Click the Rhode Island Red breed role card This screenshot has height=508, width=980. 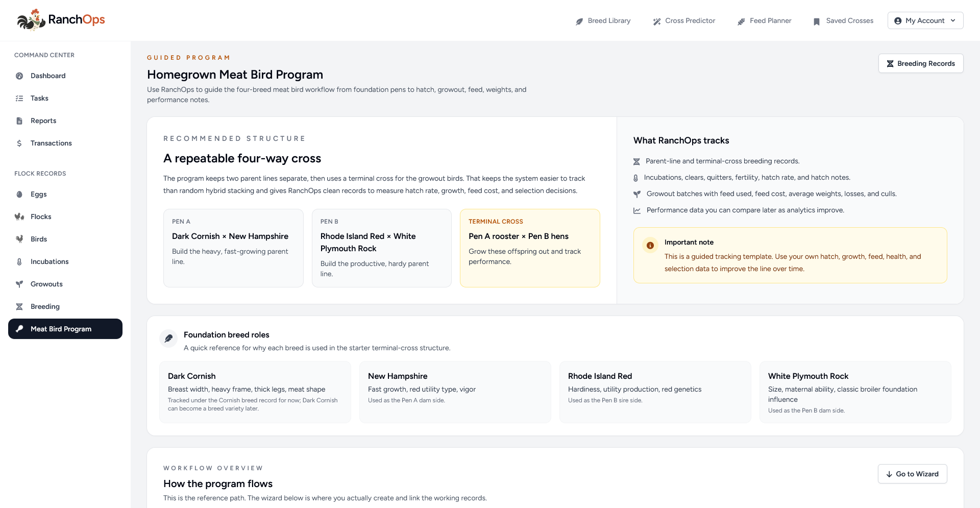pos(655,392)
